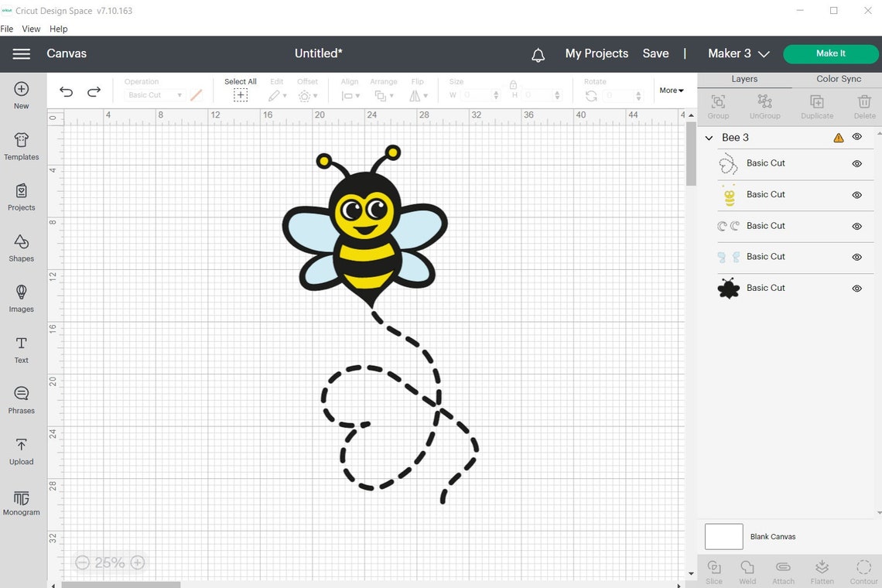The width and height of the screenshot is (882, 588).
Task: Click the Blank Canvas color swatch
Action: click(723, 536)
